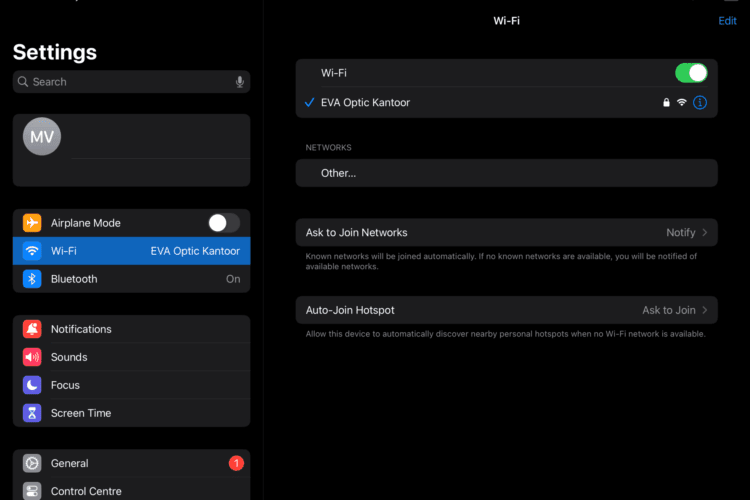Click the orange Airplane Mode icon
750x500 pixels.
point(32,223)
